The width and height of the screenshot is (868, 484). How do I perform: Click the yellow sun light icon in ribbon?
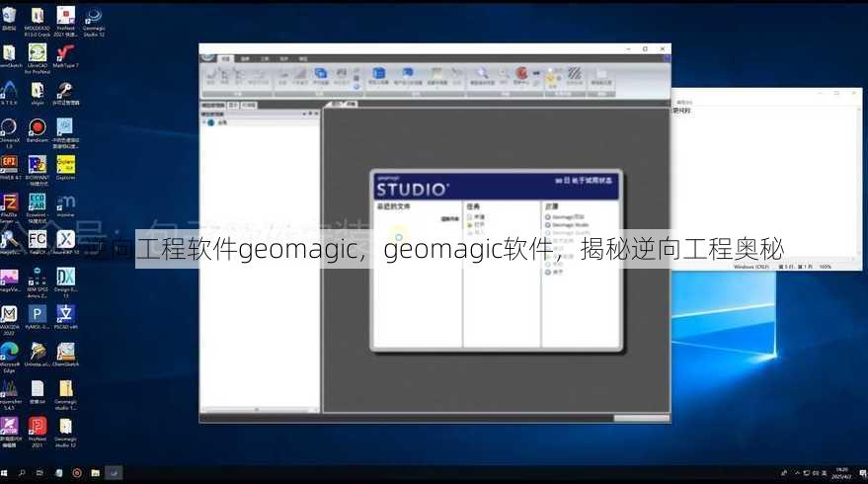[x=552, y=78]
